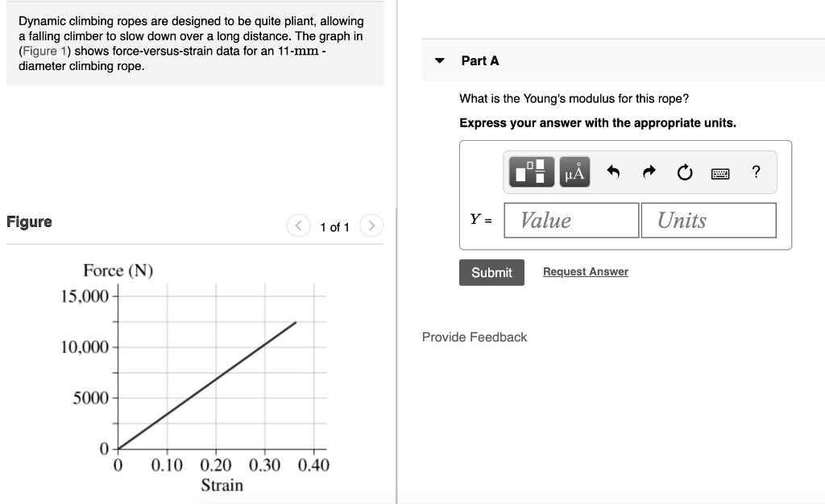This screenshot has width=825, height=504.
Task: Open the μÅ symbols palette
Action: 574,172
